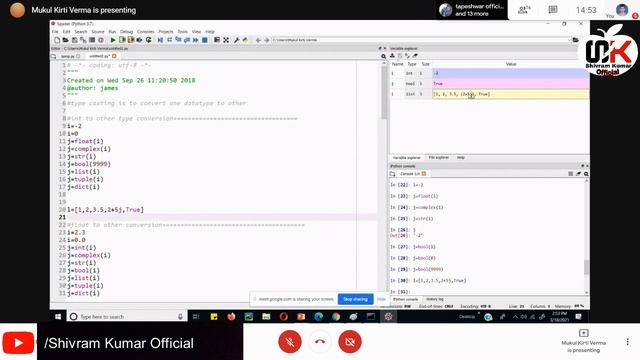Click the editor Find magnifier icon
The image size is (640, 360).
point(383,56)
